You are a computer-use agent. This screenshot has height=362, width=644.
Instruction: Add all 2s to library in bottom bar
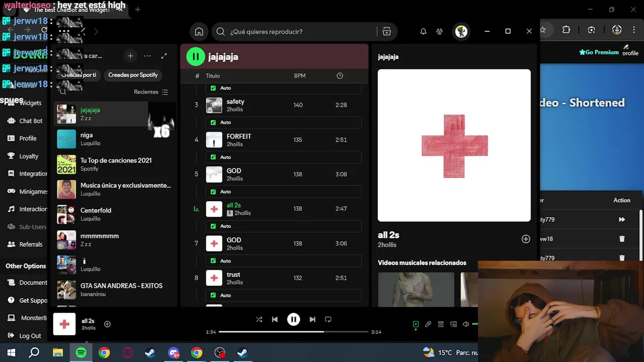107,324
